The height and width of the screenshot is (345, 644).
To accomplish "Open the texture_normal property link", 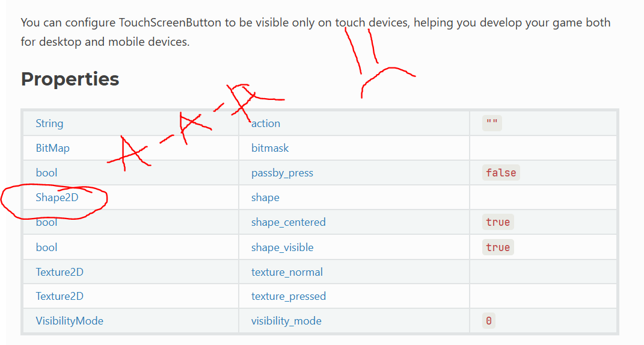I will [287, 272].
